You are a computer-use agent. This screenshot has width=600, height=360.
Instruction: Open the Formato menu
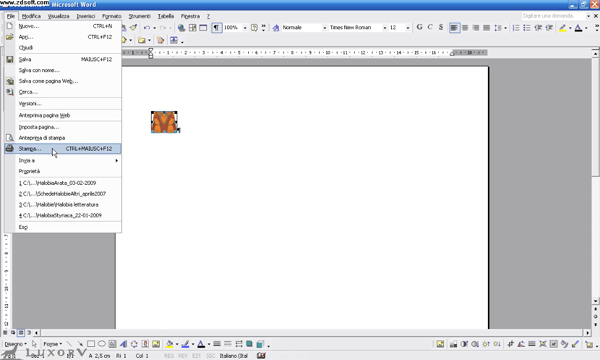[112, 16]
